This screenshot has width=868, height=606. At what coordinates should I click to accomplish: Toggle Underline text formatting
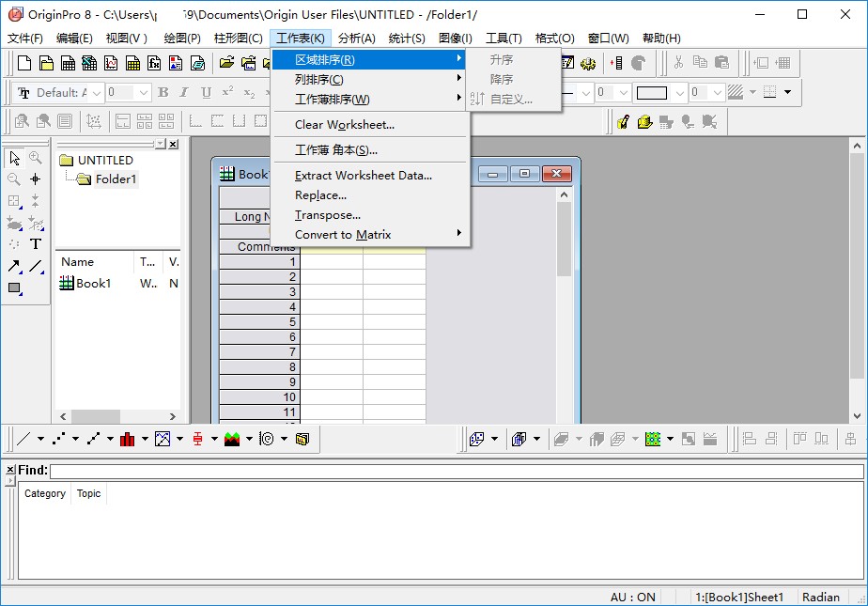(205, 92)
